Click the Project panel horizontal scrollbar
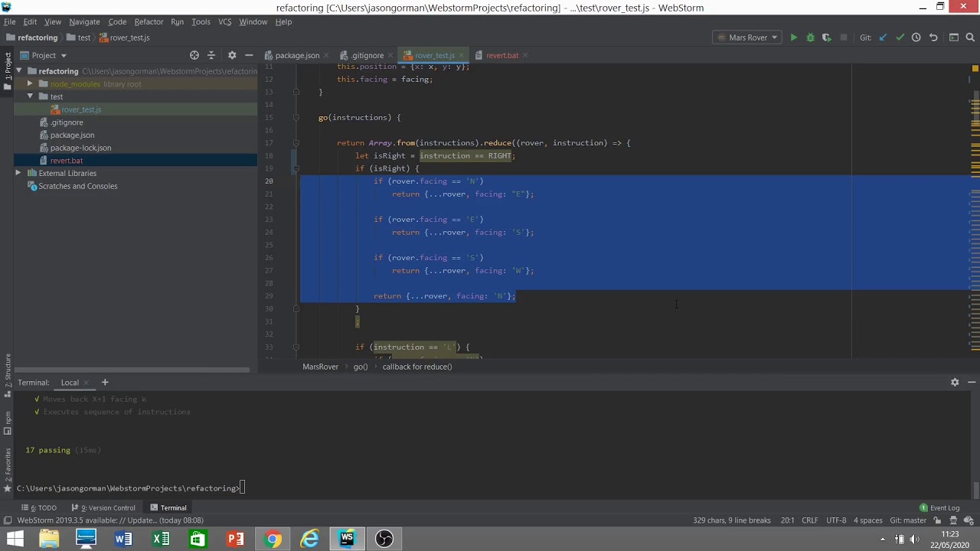980x551 pixels. [132, 370]
